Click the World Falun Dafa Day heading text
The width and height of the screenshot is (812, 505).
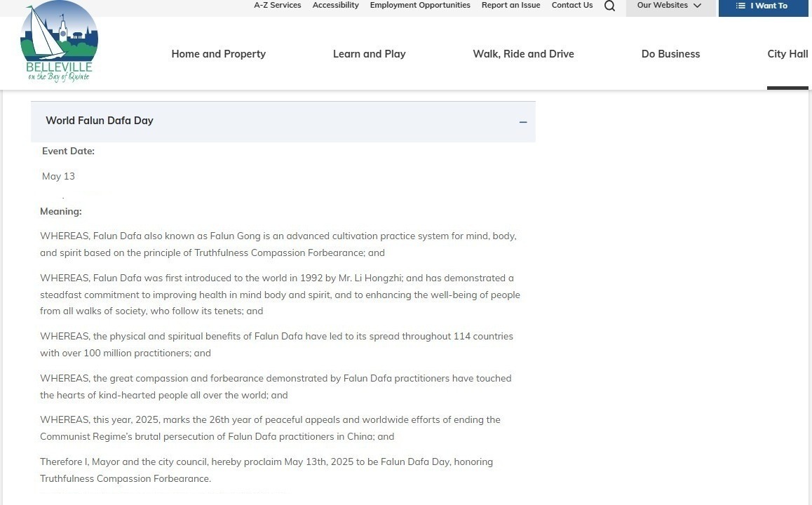[100, 121]
